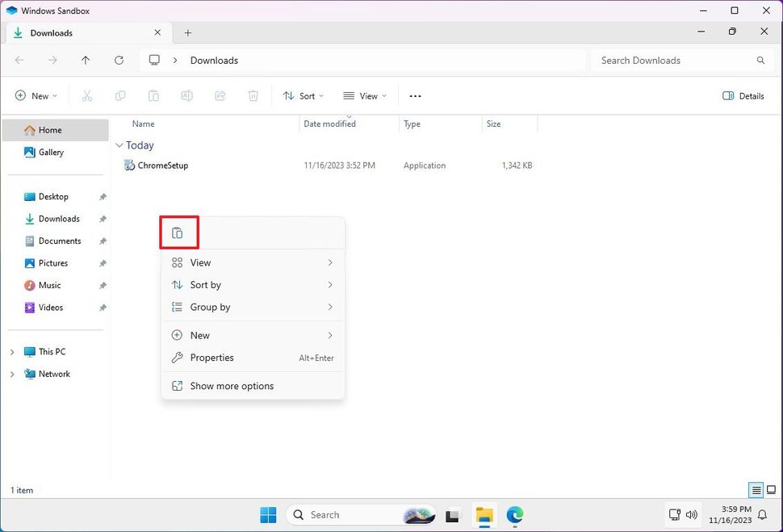Select the Copy icon in the toolbar
783x532 pixels.
click(120, 96)
